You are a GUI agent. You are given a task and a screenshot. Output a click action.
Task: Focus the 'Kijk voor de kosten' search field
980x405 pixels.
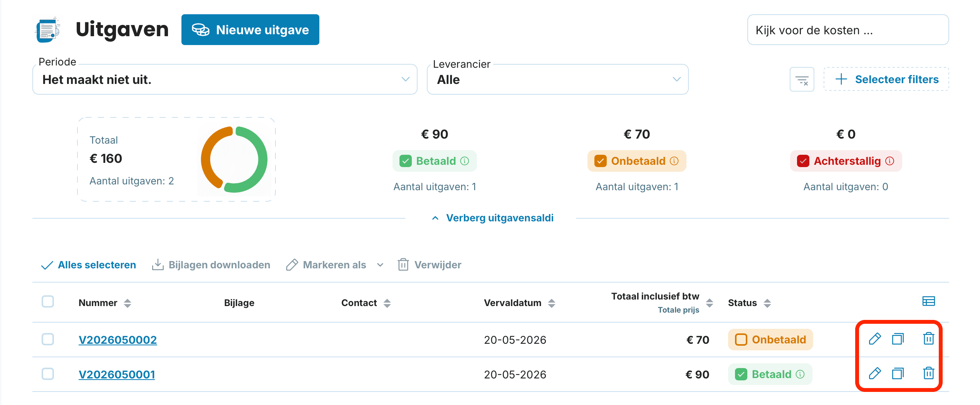click(x=848, y=30)
